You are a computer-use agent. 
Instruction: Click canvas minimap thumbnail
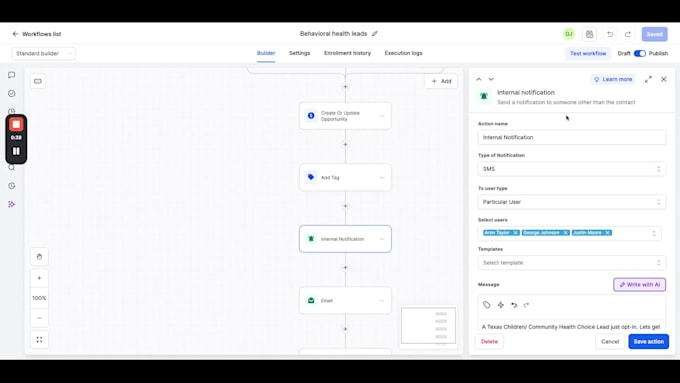(x=428, y=325)
